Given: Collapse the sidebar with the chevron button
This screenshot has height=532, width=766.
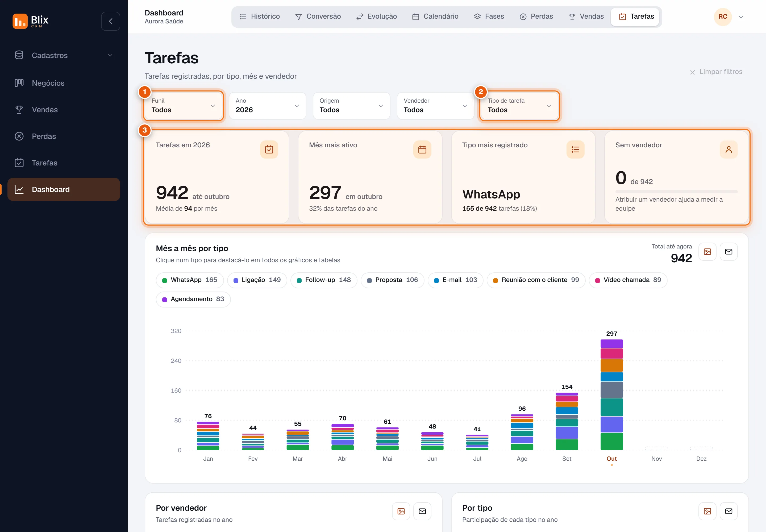Looking at the screenshot, I should tap(110, 21).
